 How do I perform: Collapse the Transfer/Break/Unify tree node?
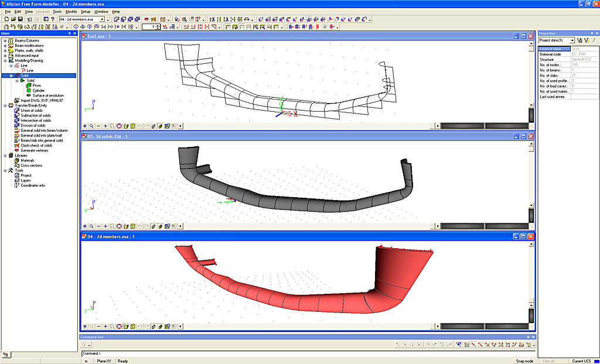point(5,105)
